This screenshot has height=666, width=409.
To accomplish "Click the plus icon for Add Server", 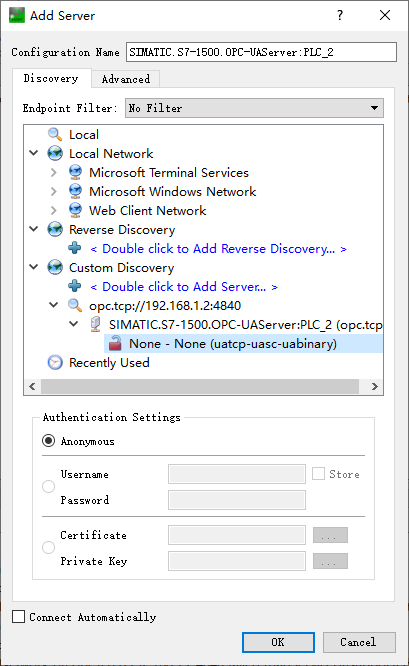I will (x=75, y=286).
